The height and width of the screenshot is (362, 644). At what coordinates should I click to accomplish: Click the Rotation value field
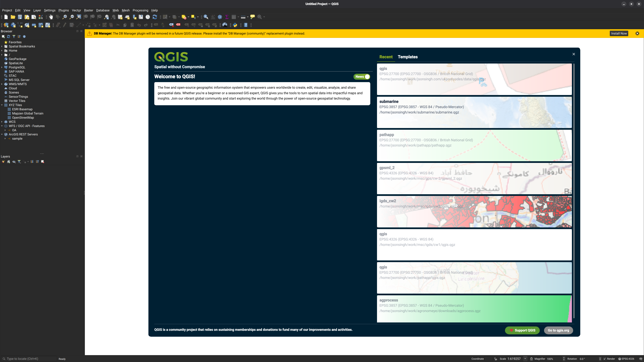[588, 359]
